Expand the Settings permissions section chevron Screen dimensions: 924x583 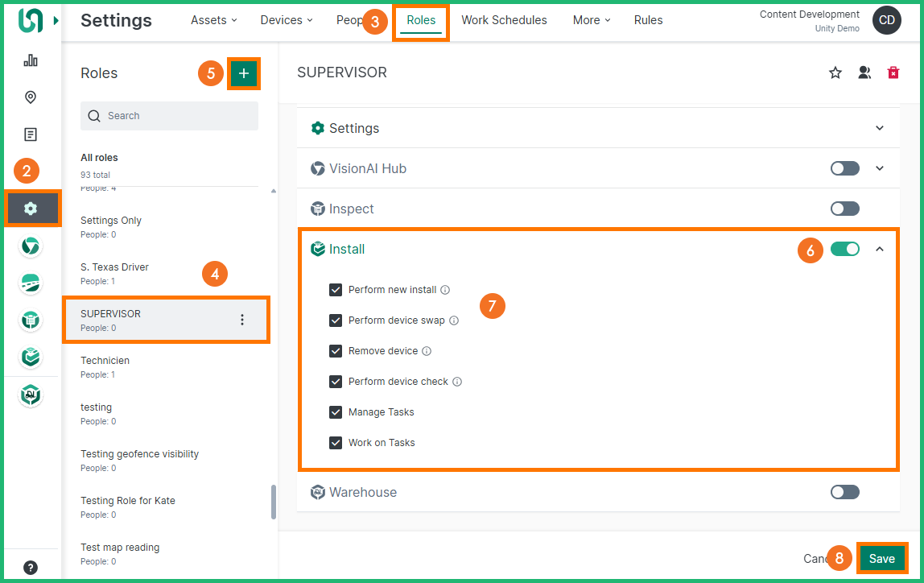coord(880,129)
